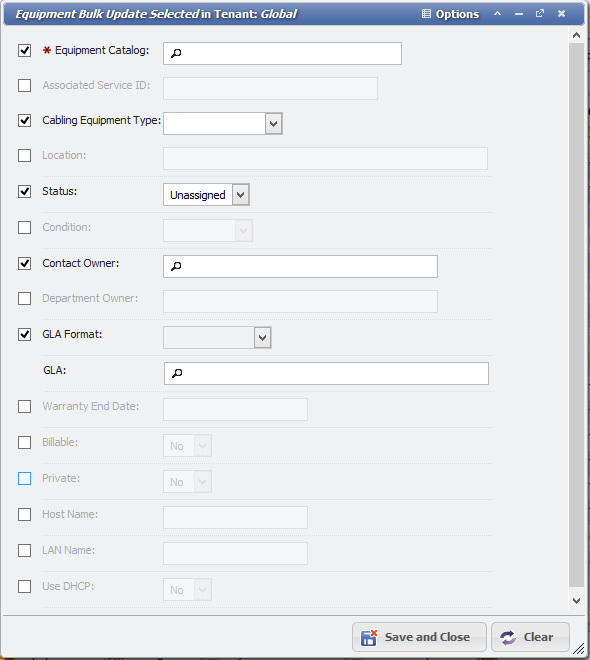Uncheck the Status checkbox

(24, 192)
